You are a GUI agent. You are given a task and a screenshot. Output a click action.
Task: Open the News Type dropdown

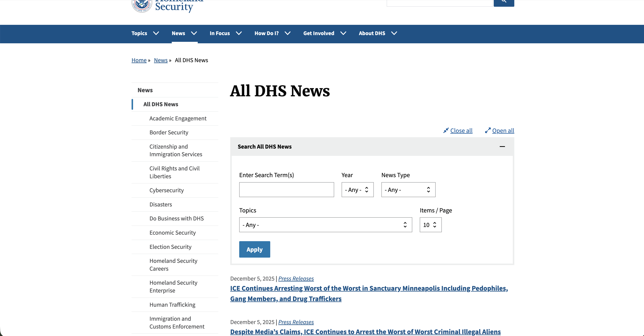click(x=408, y=190)
